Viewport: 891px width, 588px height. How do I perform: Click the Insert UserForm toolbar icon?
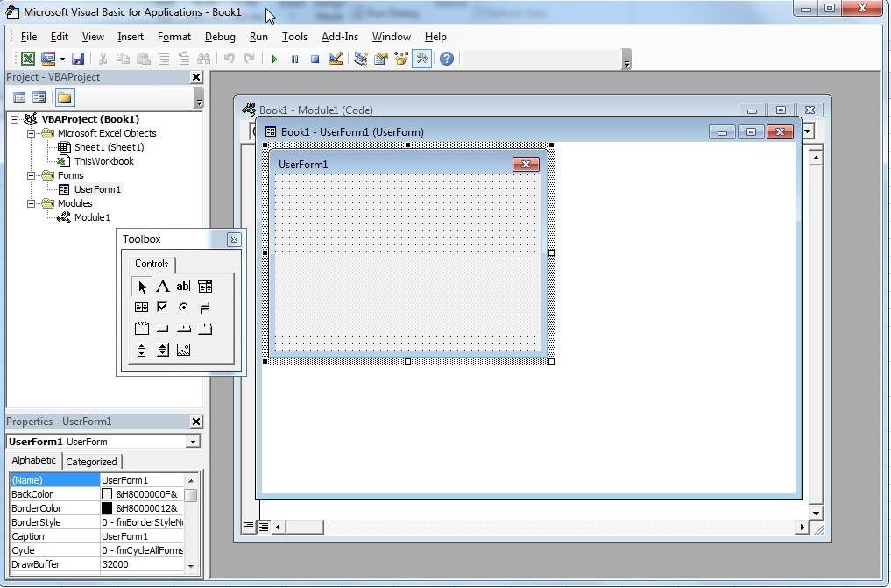pyautogui.click(x=48, y=59)
